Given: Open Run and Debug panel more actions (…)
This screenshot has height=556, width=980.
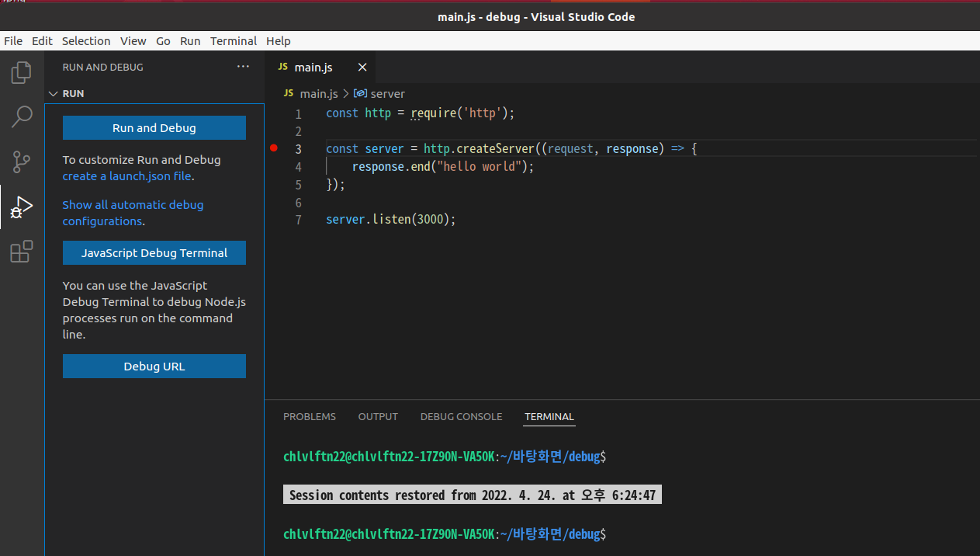Looking at the screenshot, I should pyautogui.click(x=244, y=68).
